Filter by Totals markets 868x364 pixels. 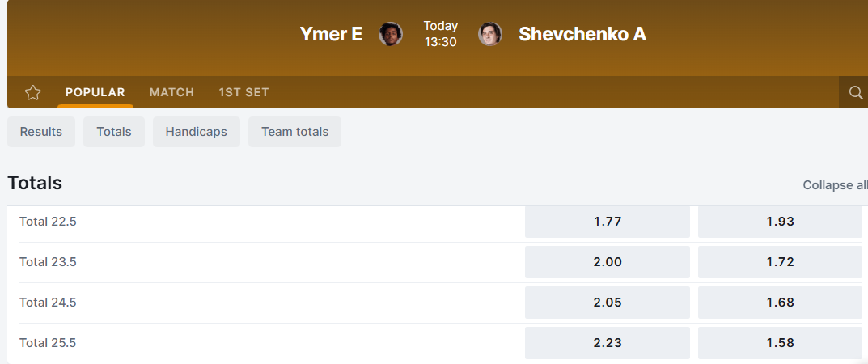(113, 132)
